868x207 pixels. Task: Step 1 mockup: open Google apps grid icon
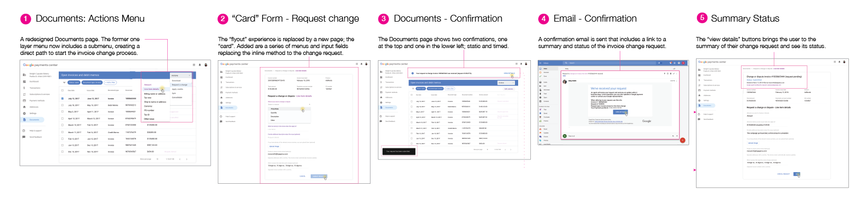point(194,65)
